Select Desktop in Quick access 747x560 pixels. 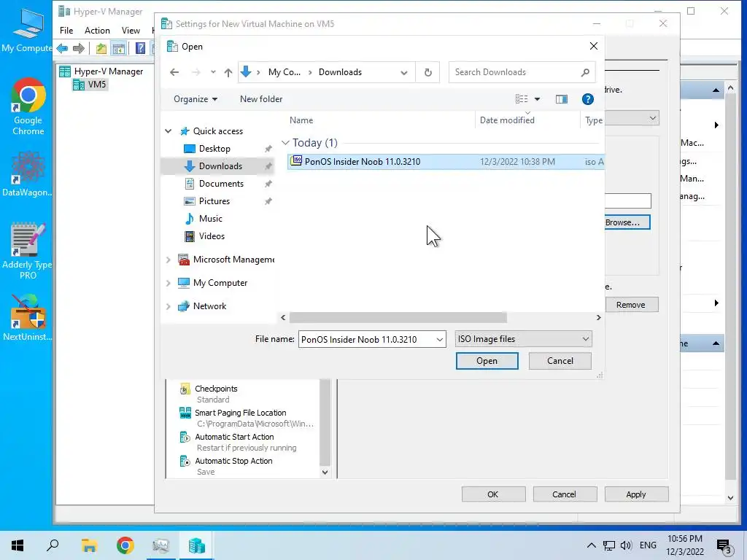coord(214,149)
